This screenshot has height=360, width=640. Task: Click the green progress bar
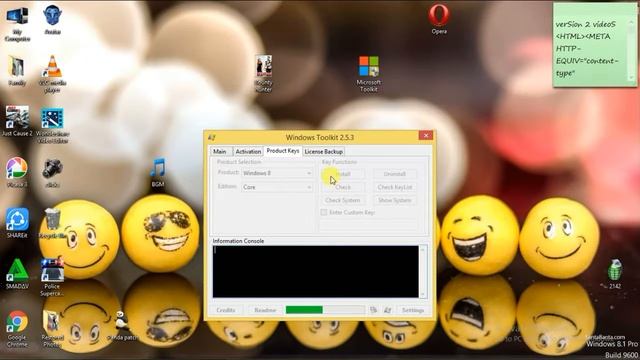click(325, 310)
